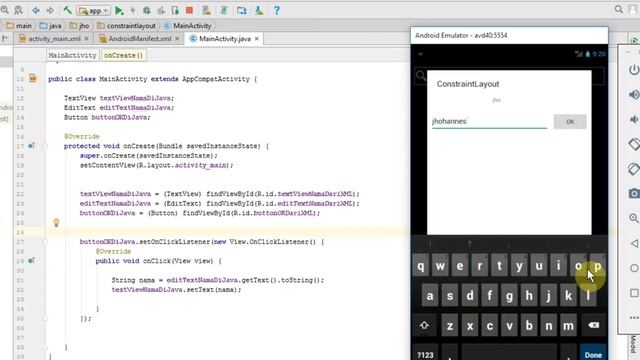
Task: Close the MainActivity.java tab
Action: coord(256,39)
